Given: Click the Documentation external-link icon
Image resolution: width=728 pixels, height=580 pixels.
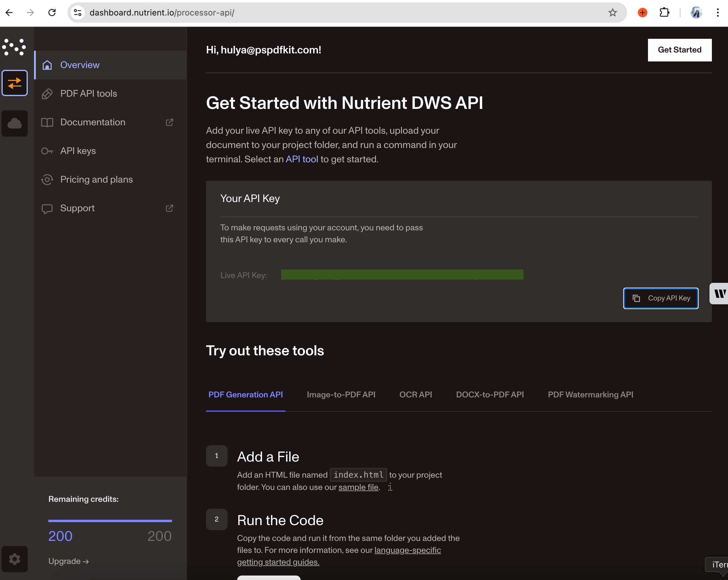Looking at the screenshot, I should coord(170,122).
